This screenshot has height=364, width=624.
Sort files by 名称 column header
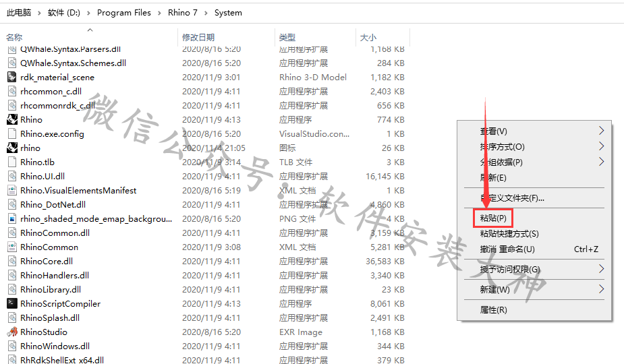coord(14,37)
